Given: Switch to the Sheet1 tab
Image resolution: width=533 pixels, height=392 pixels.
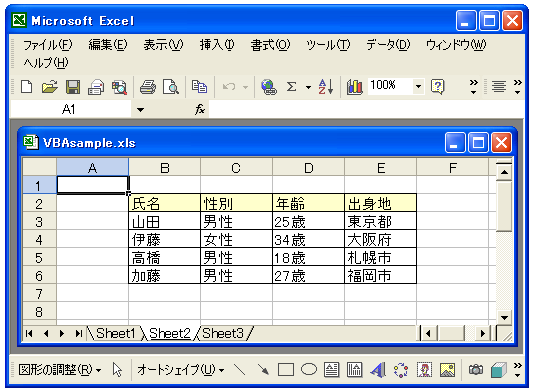Looking at the screenshot, I should tap(116, 333).
